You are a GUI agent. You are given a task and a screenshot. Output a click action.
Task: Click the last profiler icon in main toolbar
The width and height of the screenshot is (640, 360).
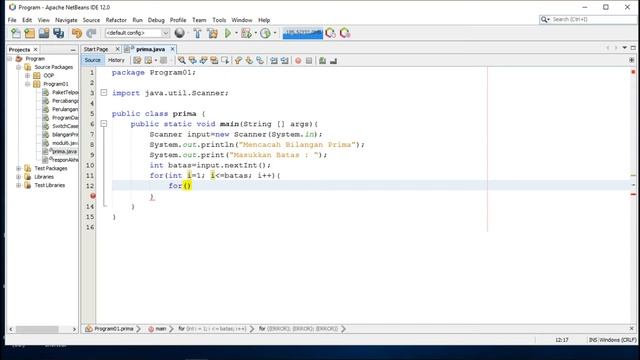click(345, 33)
